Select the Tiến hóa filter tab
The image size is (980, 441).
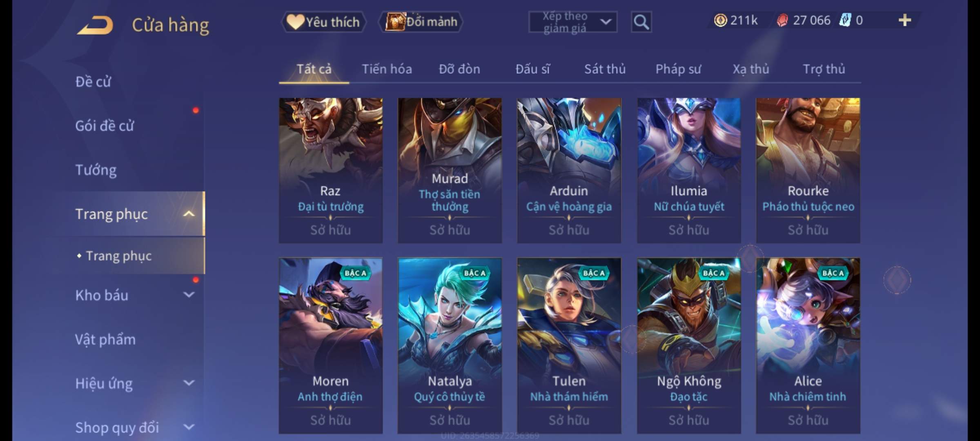[387, 69]
